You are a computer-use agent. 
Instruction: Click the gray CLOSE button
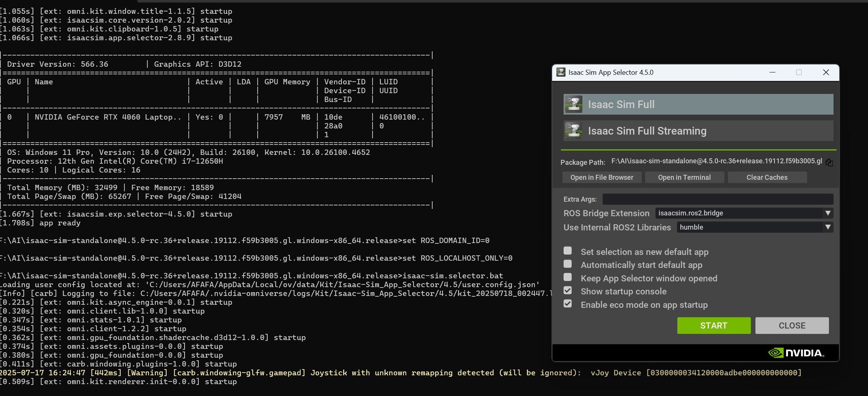click(792, 325)
